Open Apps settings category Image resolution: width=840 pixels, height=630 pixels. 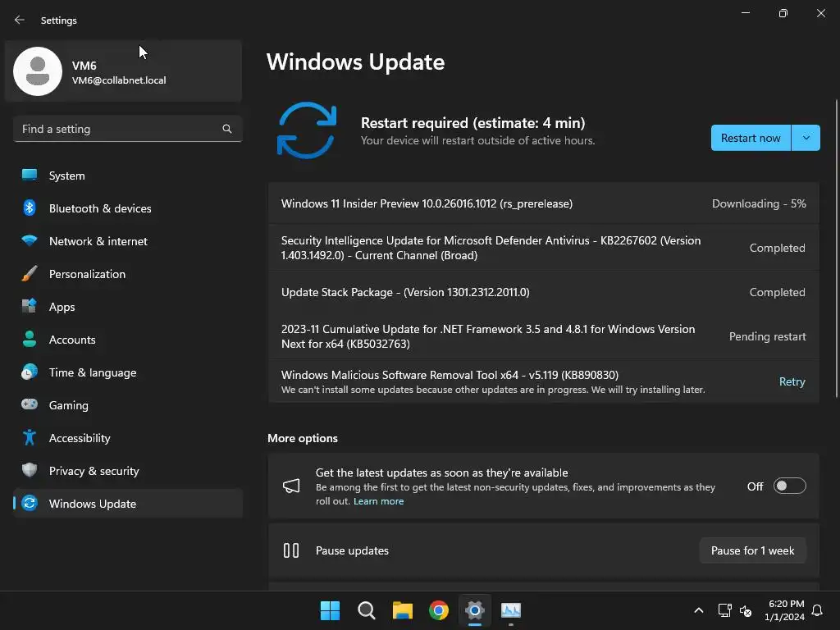point(127,307)
